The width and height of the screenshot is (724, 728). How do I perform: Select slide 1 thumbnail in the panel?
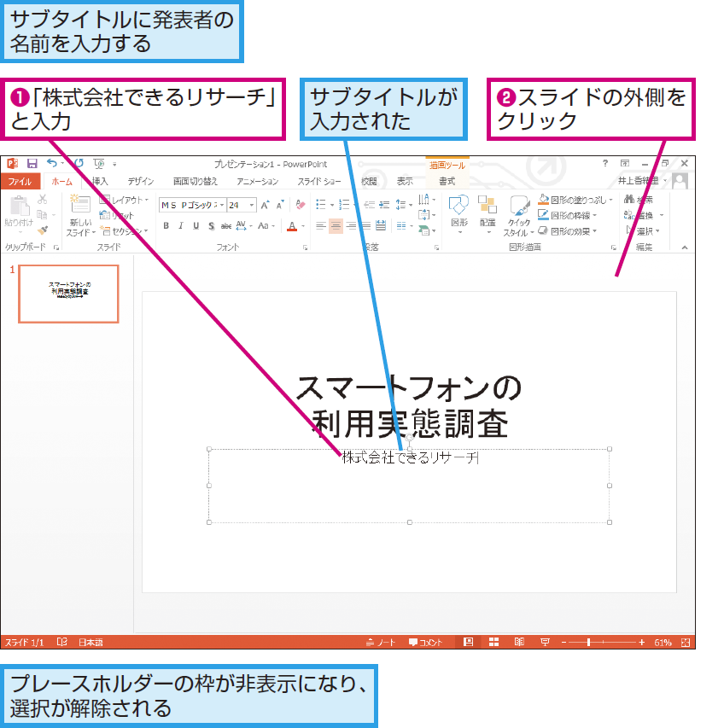69,294
